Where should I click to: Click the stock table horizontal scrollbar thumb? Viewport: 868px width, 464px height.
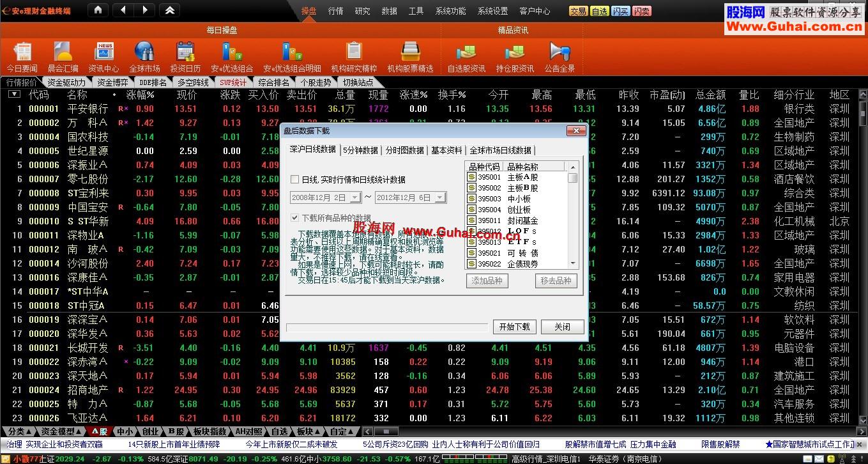point(386,431)
